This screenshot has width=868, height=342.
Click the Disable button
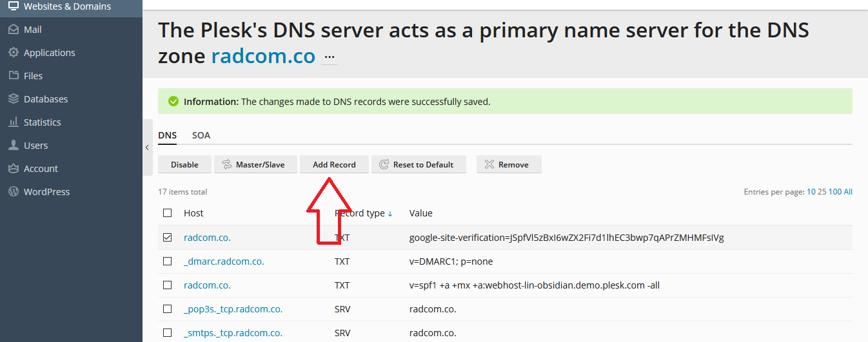coord(184,165)
